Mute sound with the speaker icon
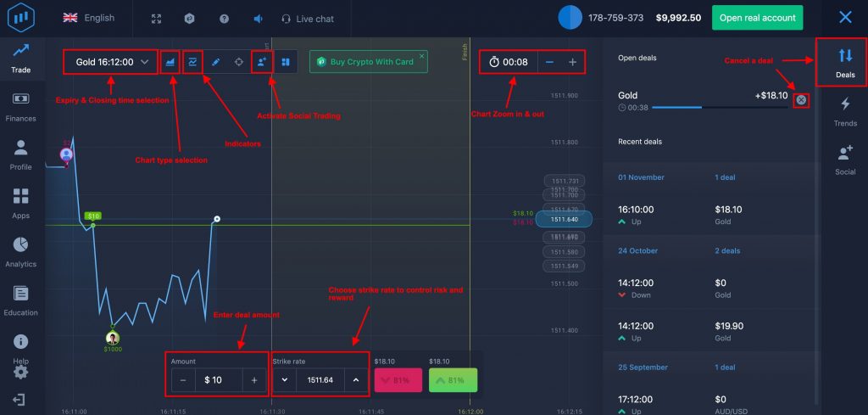This screenshot has width=868, height=415. (258, 19)
